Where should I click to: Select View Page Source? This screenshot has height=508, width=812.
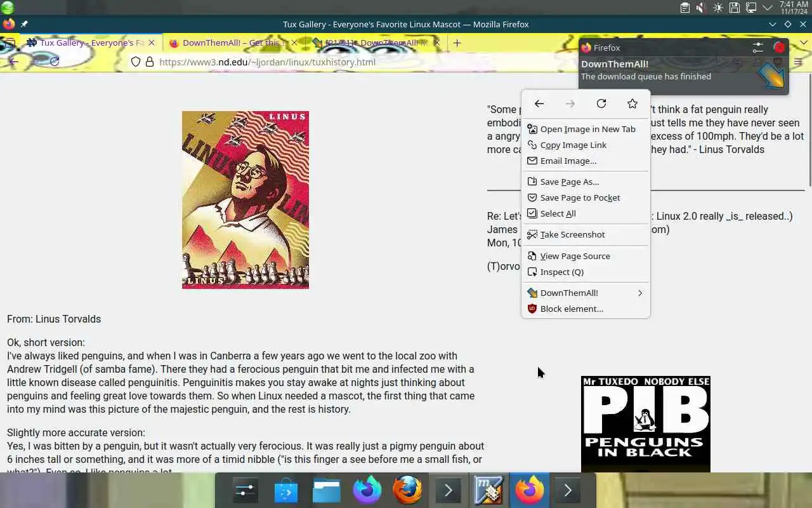pos(586,256)
